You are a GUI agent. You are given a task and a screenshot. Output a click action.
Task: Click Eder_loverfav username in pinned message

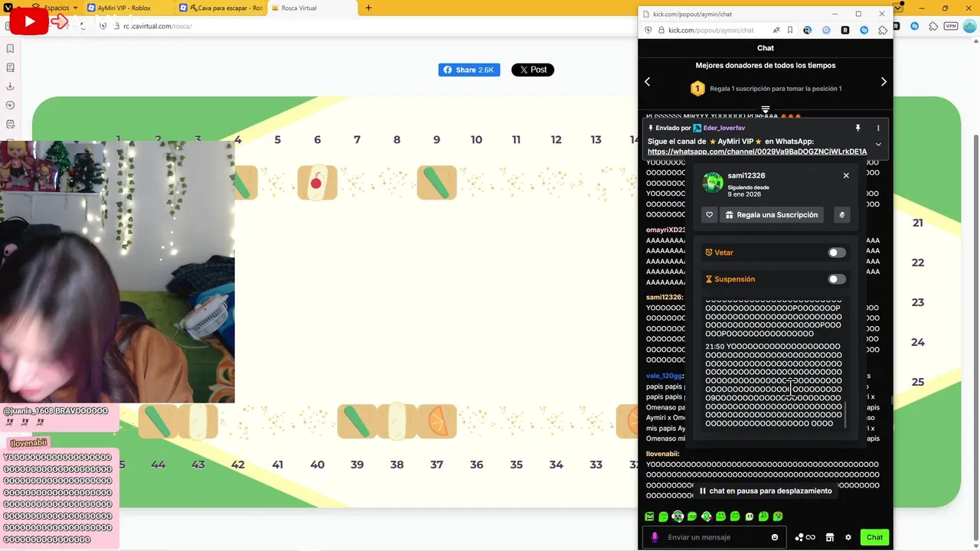(724, 128)
